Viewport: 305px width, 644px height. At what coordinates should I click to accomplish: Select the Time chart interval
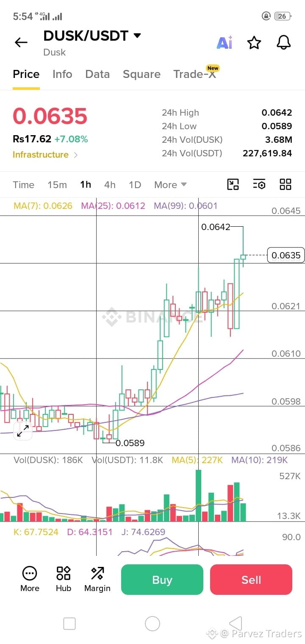coord(23,185)
